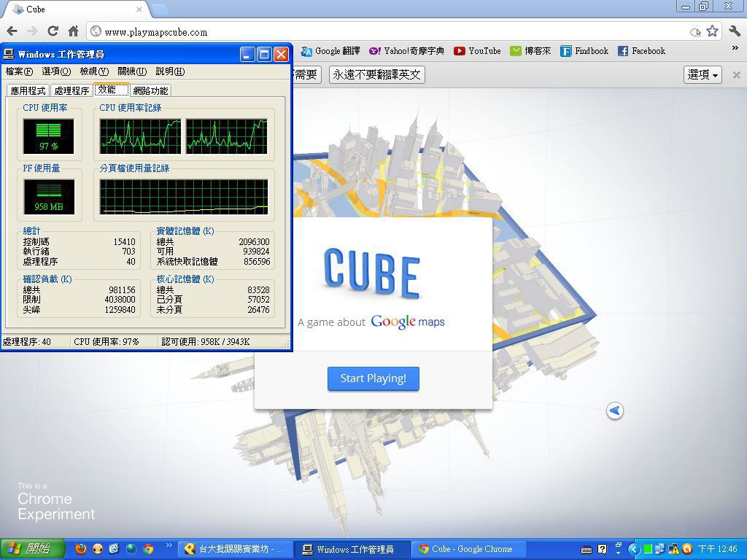The height and width of the screenshot is (560, 747).
Task: Click the Chrome forward arrow
Action: (x=32, y=31)
